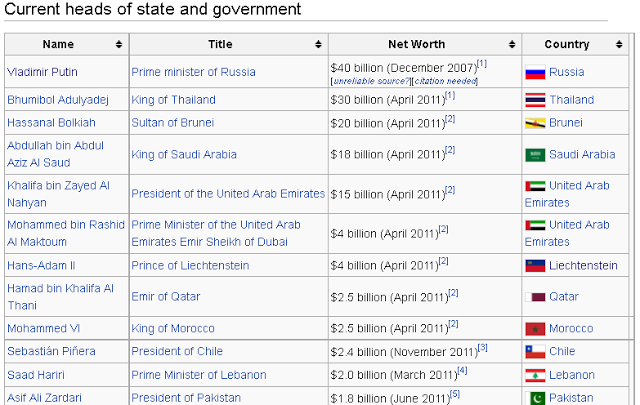Open King of Thailand title link
This screenshot has height=405, width=640.
tap(173, 100)
